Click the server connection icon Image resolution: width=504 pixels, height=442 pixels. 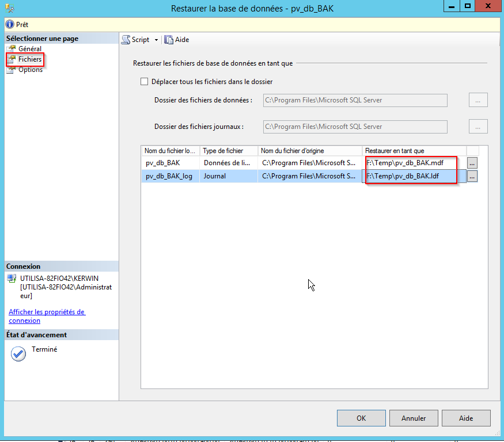[x=12, y=279]
